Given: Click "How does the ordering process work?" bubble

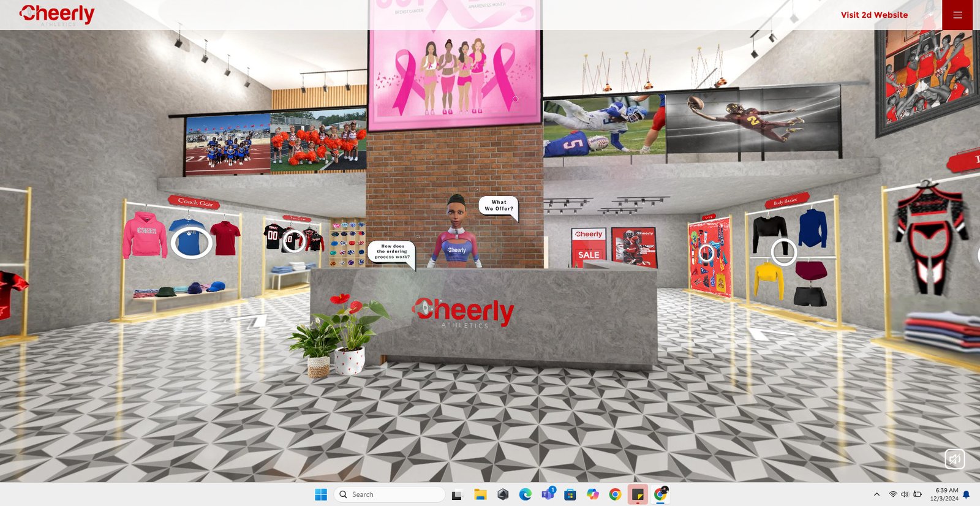Looking at the screenshot, I should point(393,252).
